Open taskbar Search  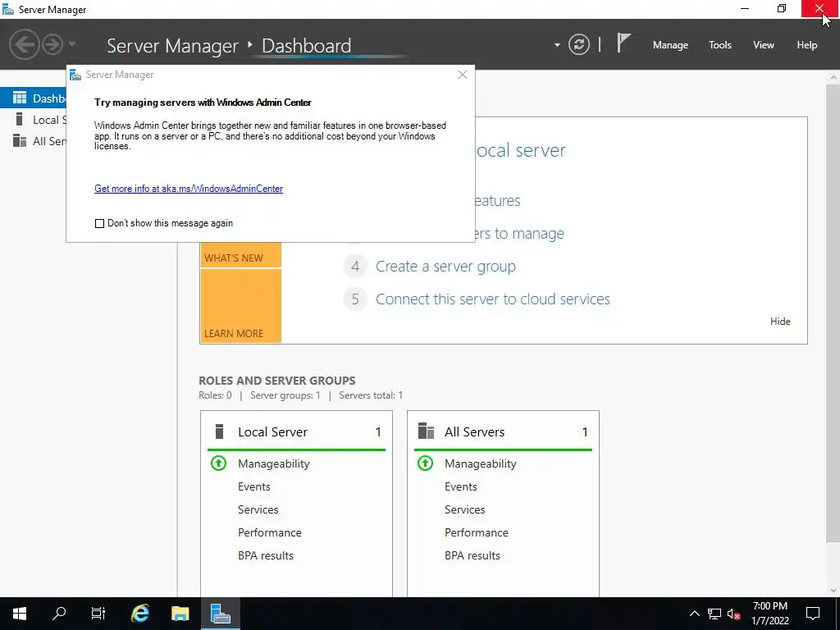coord(59,614)
